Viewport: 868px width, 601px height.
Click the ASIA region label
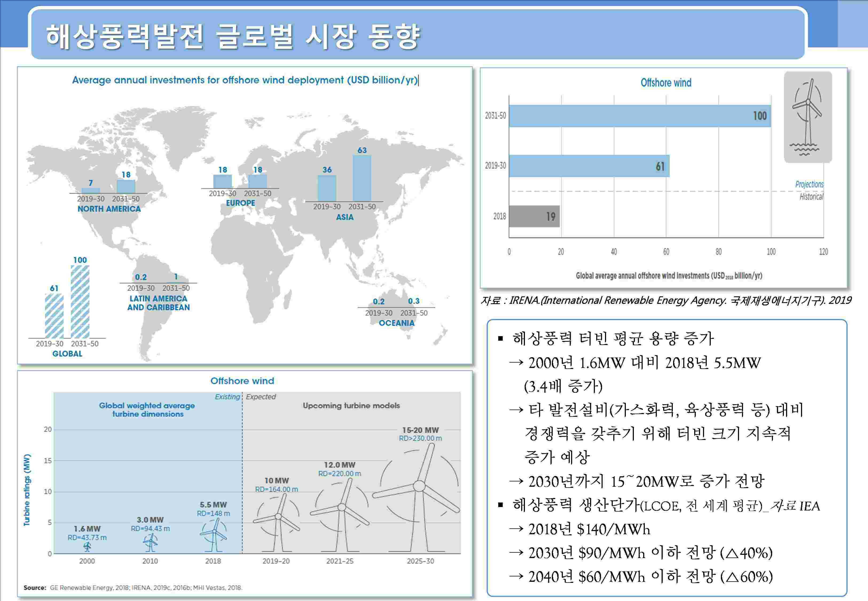click(345, 217)
